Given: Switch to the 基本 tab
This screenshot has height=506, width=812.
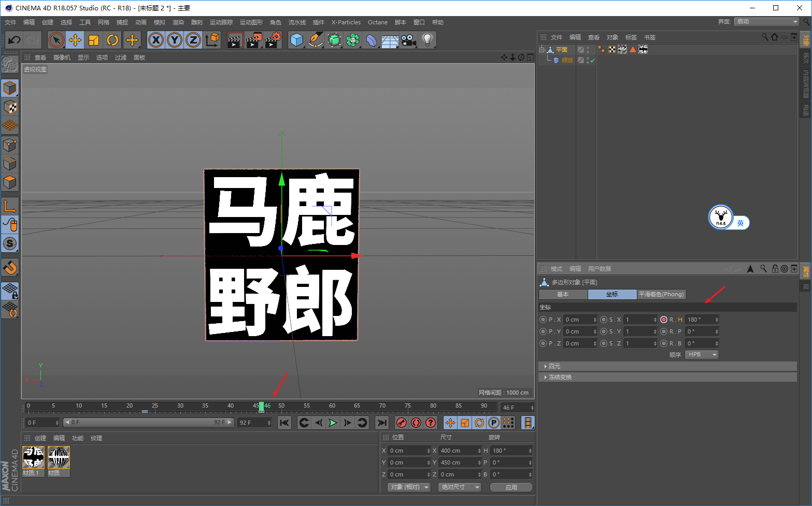Looking at the screenshot, I should (x=563, y=294).
